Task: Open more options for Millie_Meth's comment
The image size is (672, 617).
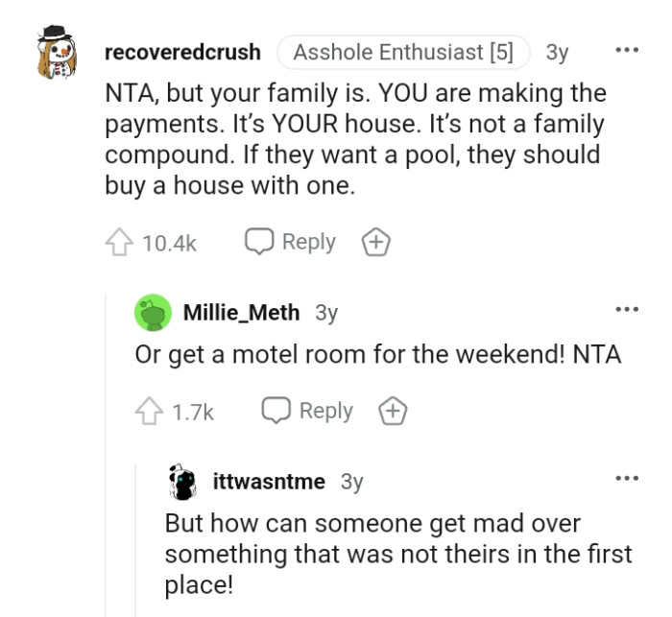Action: click(x=627, y=310)
